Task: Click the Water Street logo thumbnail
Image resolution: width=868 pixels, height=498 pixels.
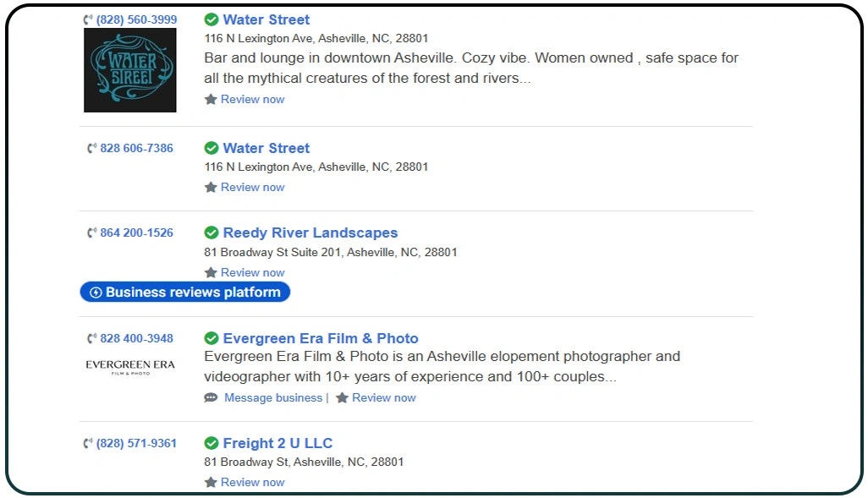Action: (x=129, y=70)
